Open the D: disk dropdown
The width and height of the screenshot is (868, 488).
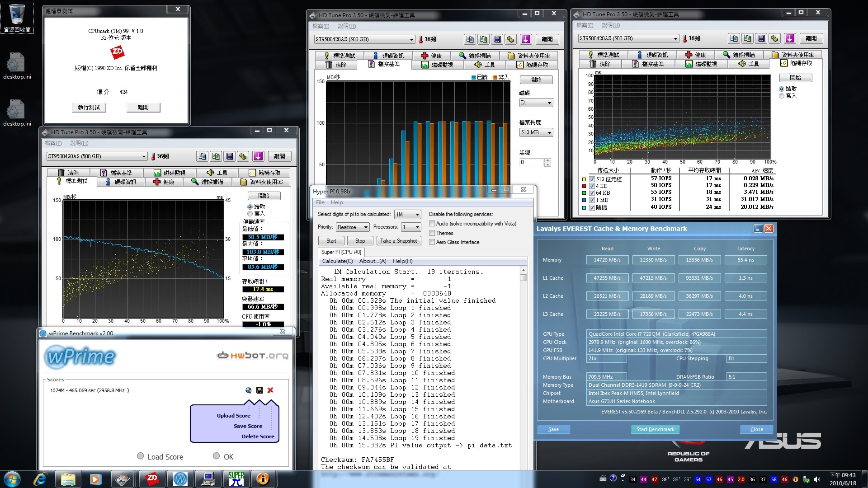[536, 103]
